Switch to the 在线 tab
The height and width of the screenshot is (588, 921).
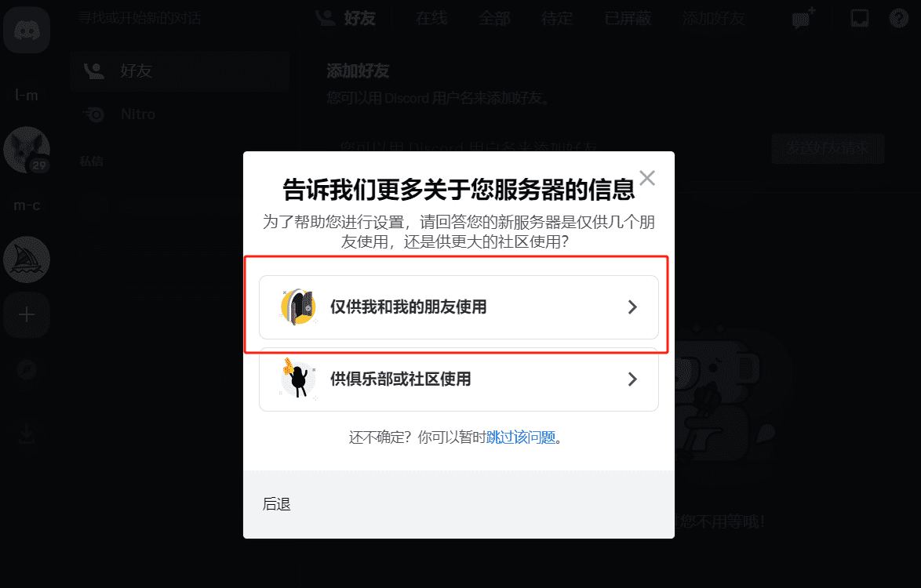431,19
